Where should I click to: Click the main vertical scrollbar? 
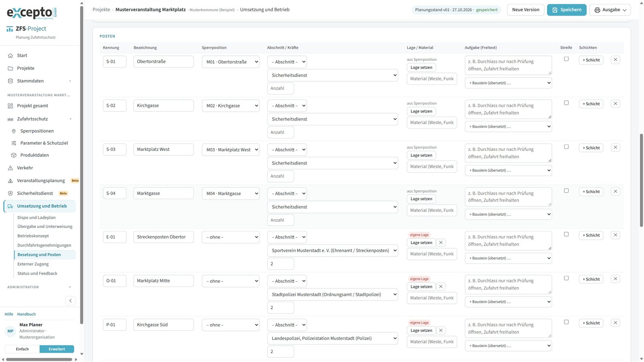(641, 181)
